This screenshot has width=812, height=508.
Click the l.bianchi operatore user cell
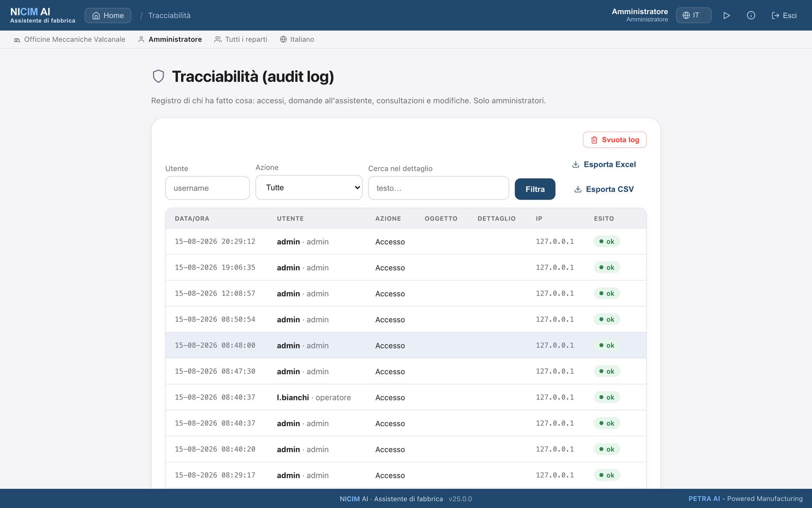[314, 397]
